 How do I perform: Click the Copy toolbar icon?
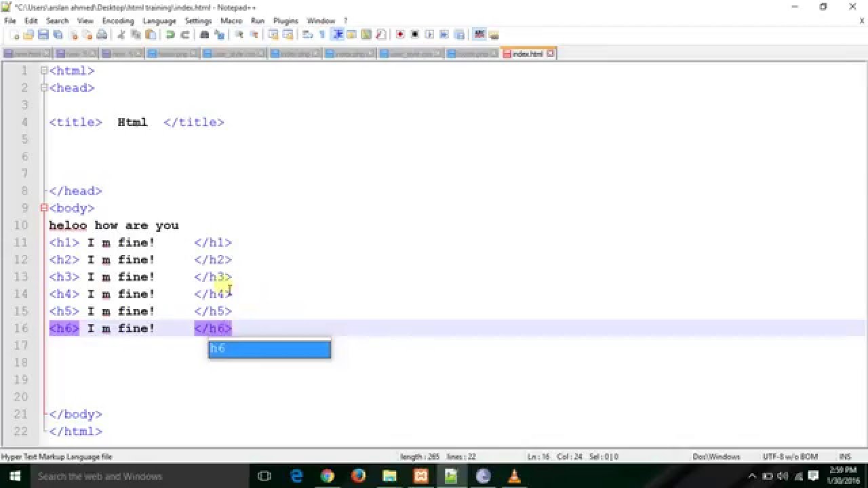coord(136,35)
